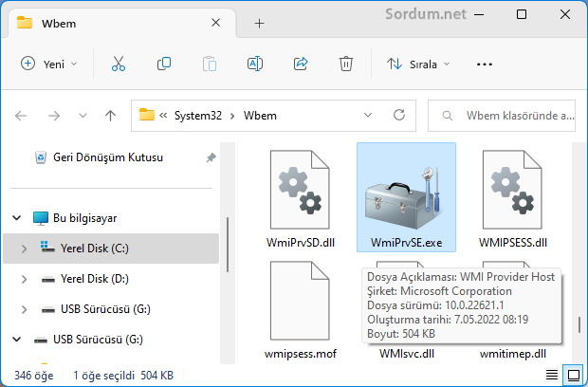
Task: Delete the file with trash icon
Action: [346, 64]
